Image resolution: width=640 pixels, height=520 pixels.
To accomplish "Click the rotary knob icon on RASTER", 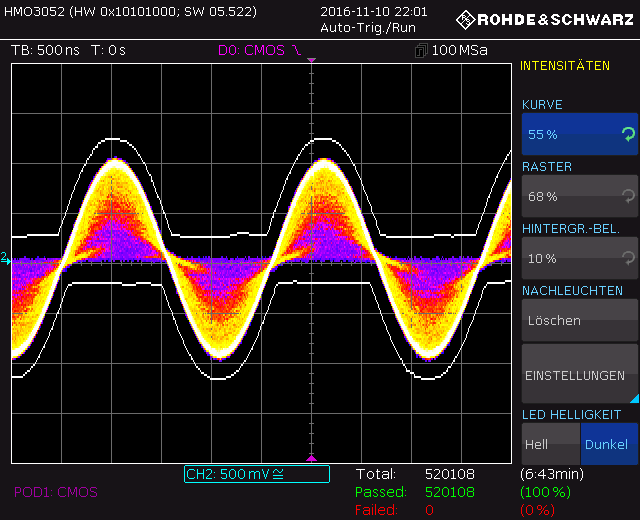I will (627, 196).
